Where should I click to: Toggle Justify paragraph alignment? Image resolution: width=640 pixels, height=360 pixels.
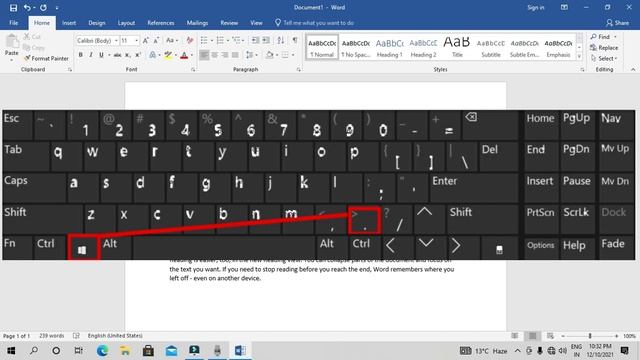pos(235,55)
